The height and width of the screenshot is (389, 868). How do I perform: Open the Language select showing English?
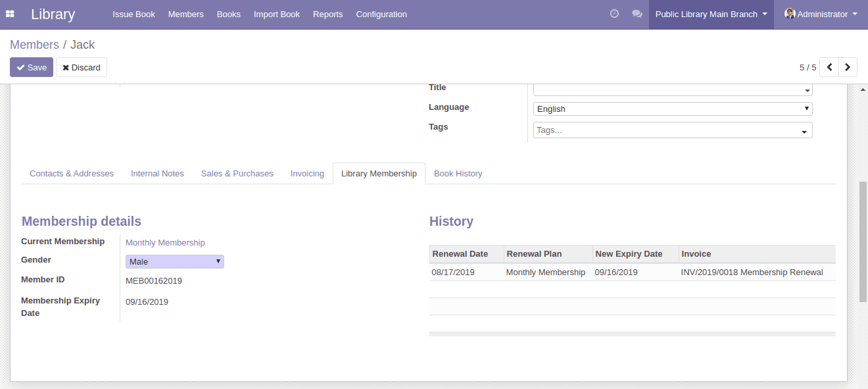click(673, 109)
